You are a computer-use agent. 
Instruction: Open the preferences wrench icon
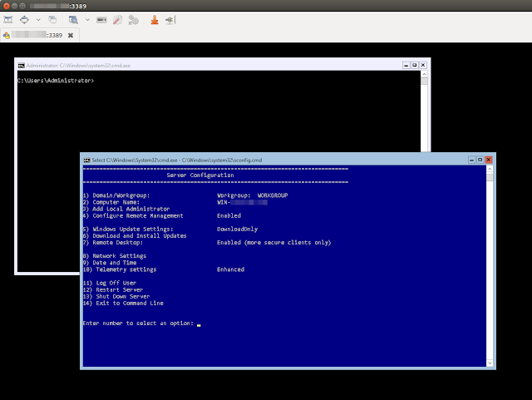point(117,19)
